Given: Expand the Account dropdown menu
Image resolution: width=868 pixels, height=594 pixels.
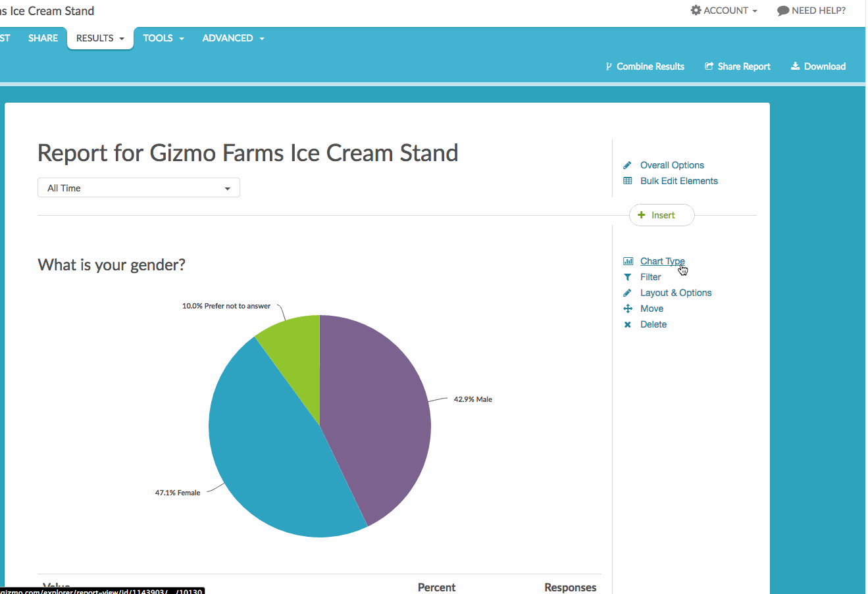Looking at the screenshot, I should tap(725, 11).
